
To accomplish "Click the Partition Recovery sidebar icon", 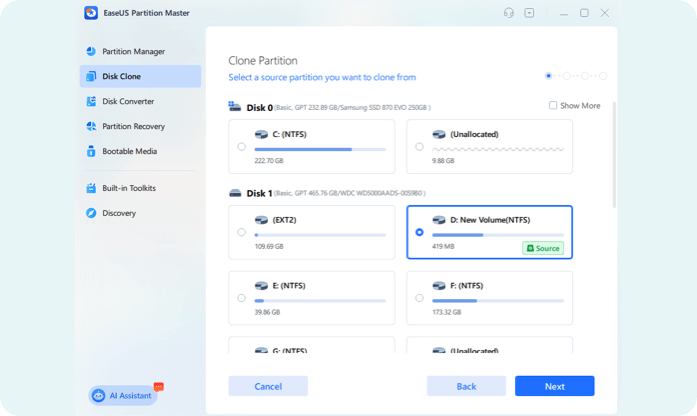I will pos(91,126).
